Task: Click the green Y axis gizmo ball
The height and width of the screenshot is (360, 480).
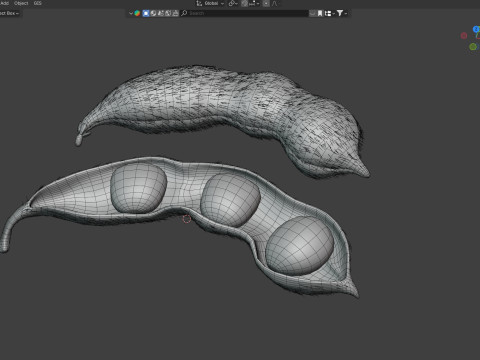Action: point(473,47)
